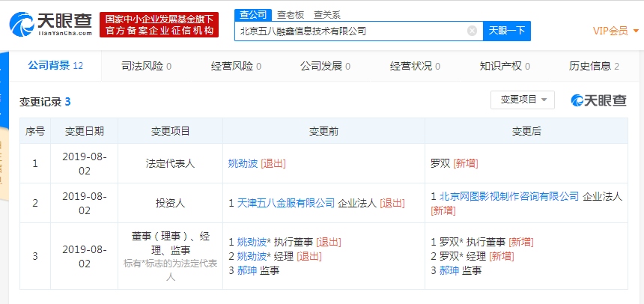Click 罗双* 经理 [新增] entry
Viewport: 644px width, 304px height.
(x=473, y=256)
